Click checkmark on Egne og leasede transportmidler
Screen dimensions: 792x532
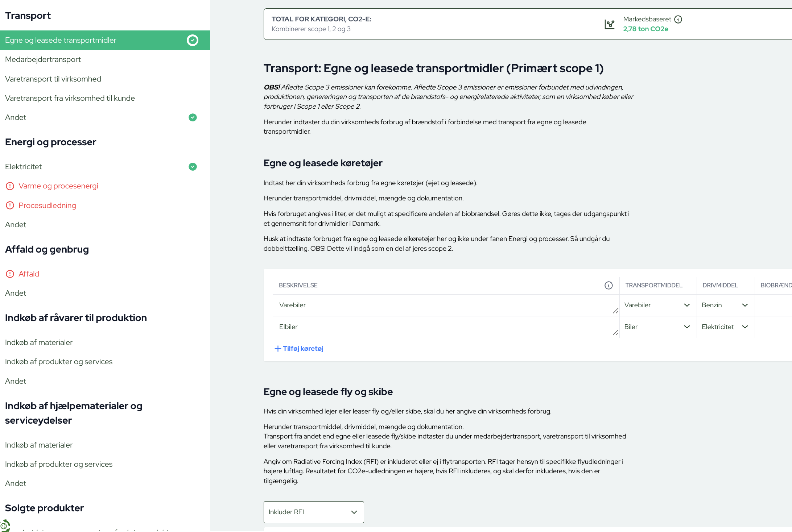pos(193,40)
